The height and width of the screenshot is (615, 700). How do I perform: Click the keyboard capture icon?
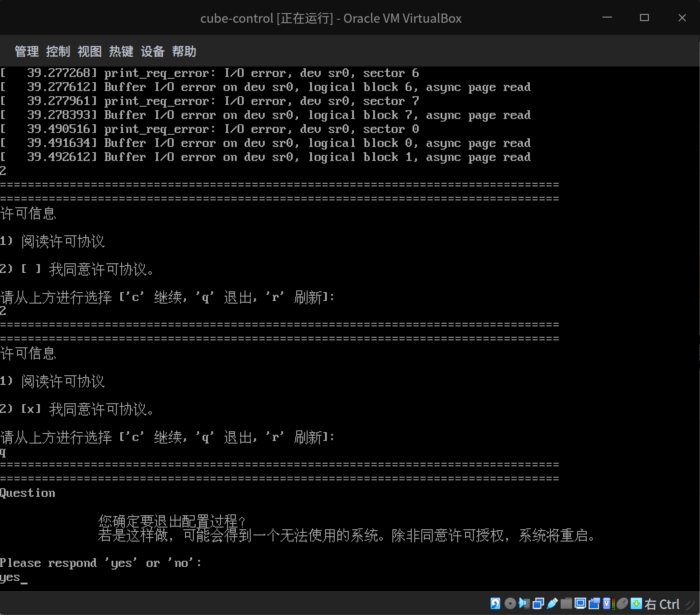point(636,604)
